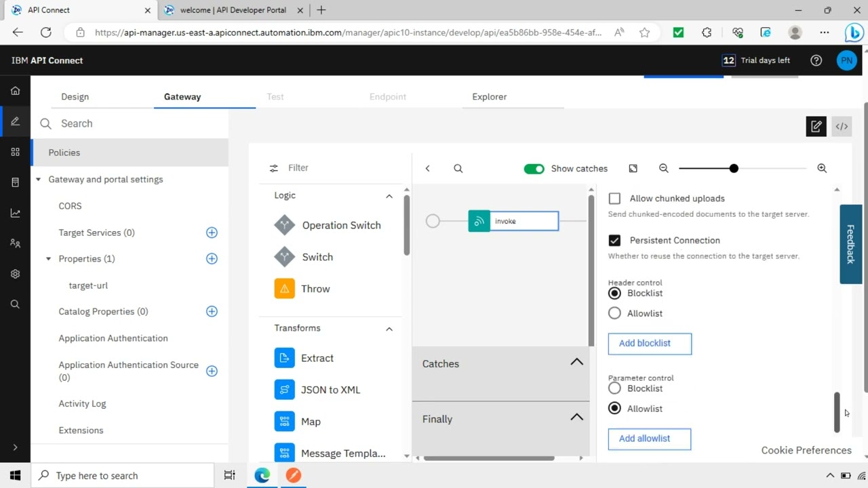Click the canvas zoom slider handle

pos(734,168)
